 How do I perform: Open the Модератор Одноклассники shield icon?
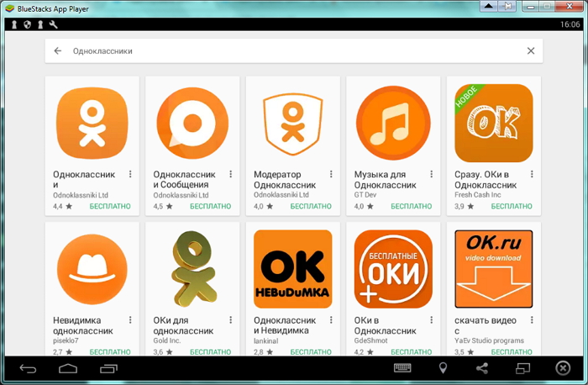(293, 124)
